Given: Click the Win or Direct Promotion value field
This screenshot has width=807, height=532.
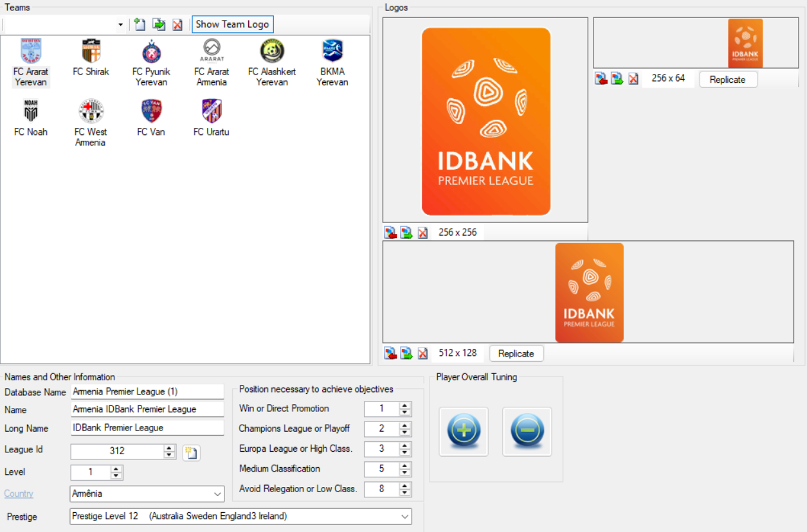Looking at the screenshot, I should (x=381, y=409).
